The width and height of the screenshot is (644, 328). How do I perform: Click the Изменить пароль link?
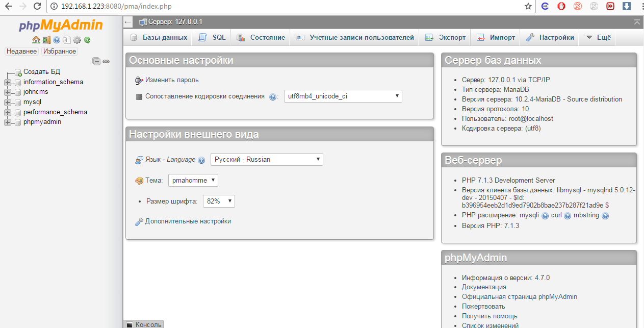pyautogui.click(x=172, y=80)
